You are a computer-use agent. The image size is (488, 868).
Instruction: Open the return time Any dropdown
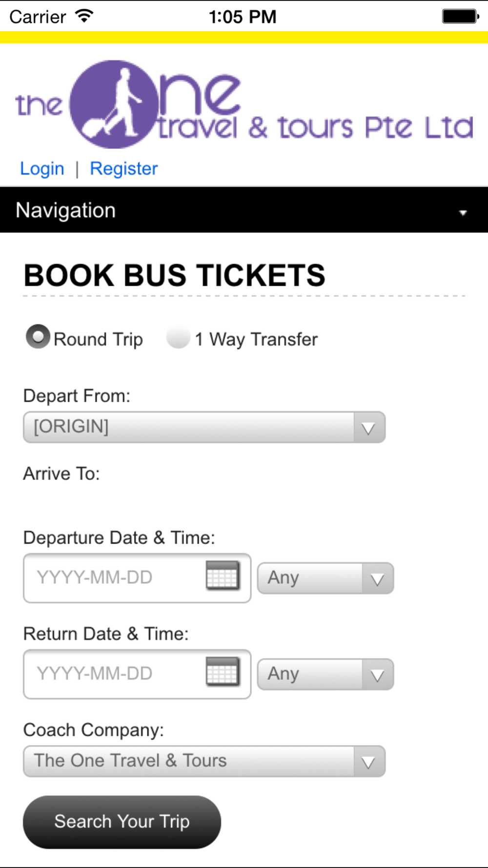[x=325, y=674]
